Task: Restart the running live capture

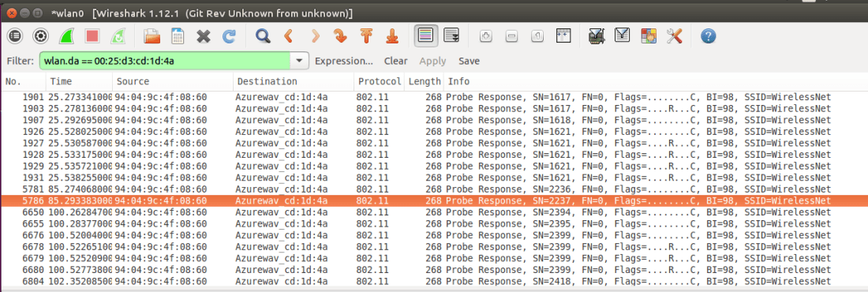Action: 118,36
